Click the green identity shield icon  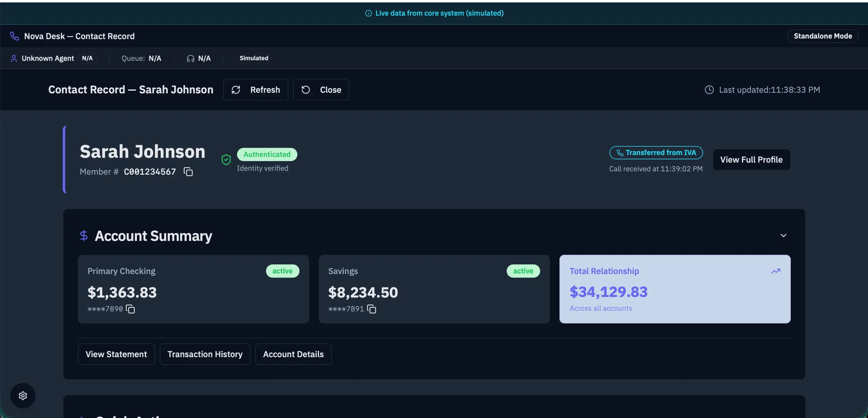(226, 160)
